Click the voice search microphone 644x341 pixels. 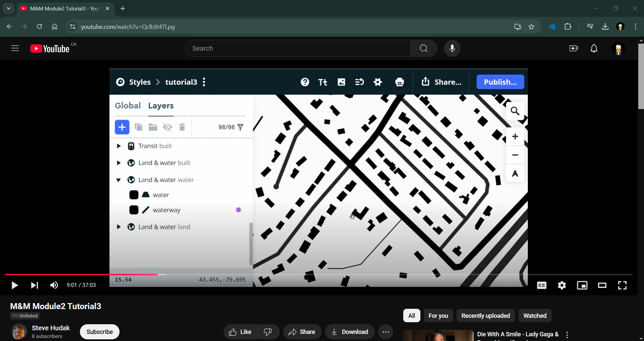pyautogui.click(x=452, y=48)
